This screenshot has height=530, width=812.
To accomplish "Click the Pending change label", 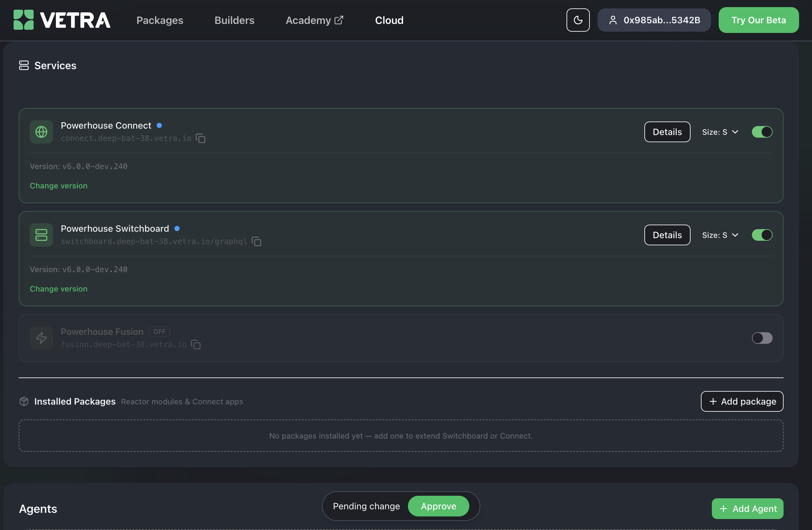I will click(366, 506).
